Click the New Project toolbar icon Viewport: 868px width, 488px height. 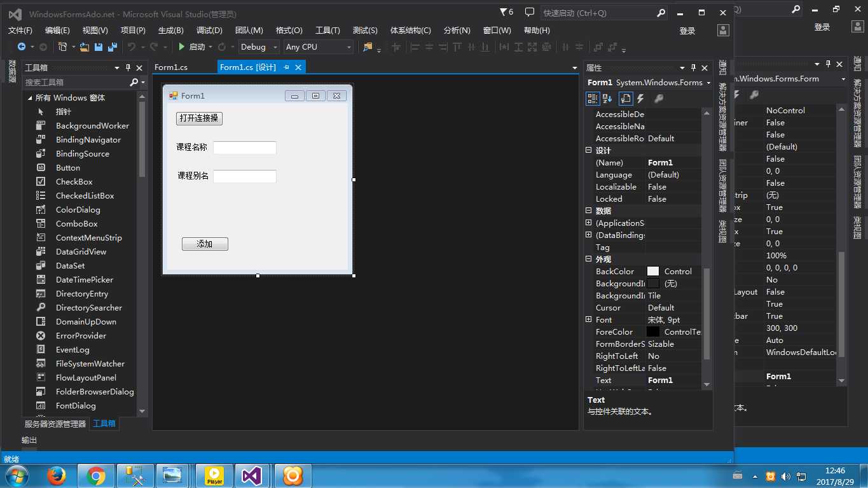62,47
